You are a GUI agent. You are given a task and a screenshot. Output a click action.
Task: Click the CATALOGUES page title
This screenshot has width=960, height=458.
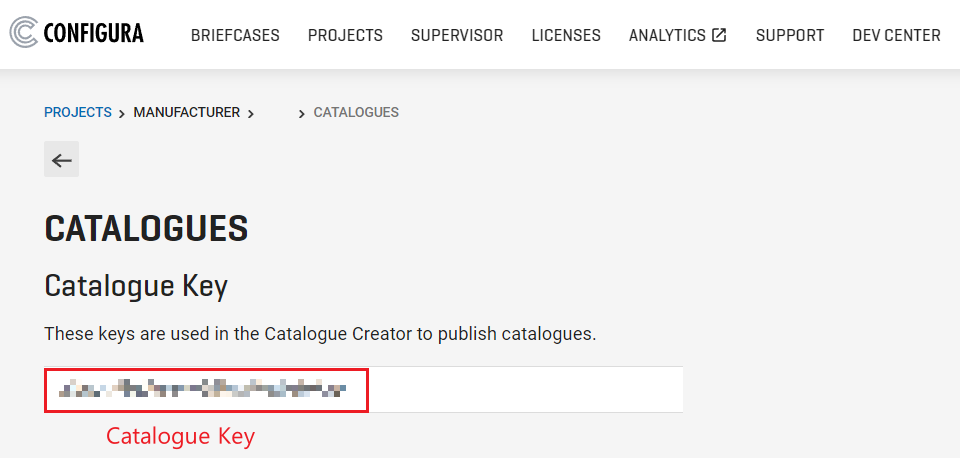coord(146,229)
